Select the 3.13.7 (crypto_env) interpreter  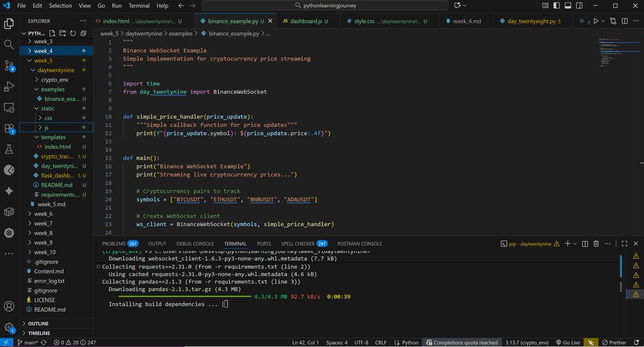[x=527, y=342]
